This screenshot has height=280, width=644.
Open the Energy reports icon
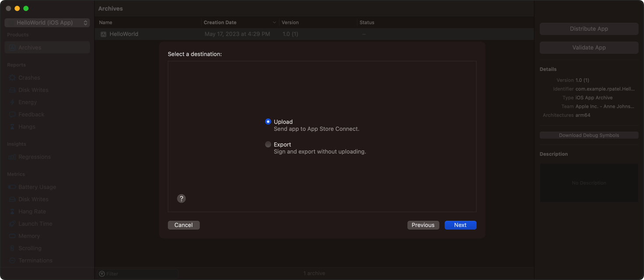click(x=12, y=102)
